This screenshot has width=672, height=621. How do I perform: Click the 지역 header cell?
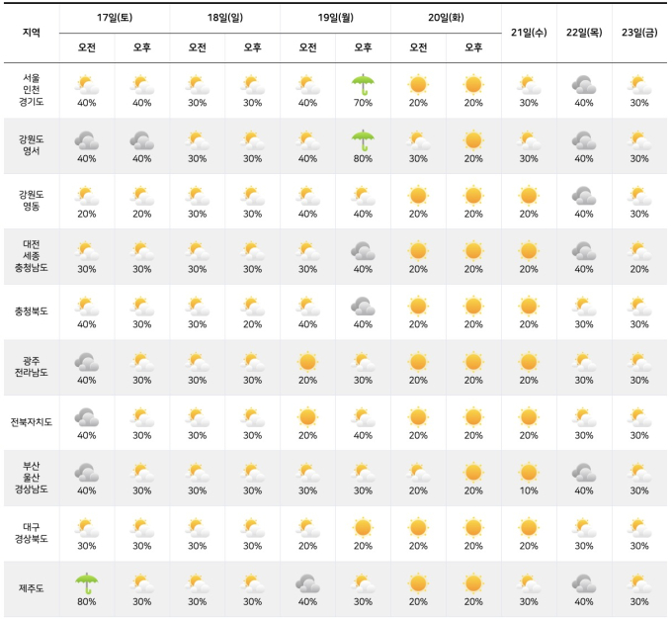click(x=32, y=33)
